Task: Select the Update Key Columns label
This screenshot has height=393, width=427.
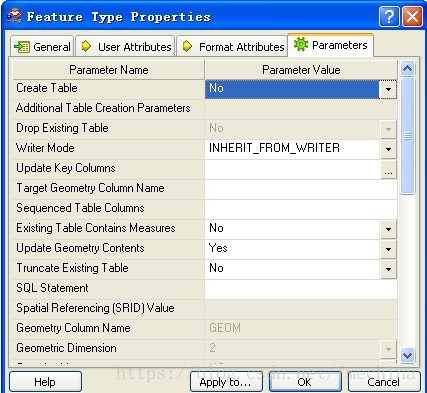Action: (66, 168)
